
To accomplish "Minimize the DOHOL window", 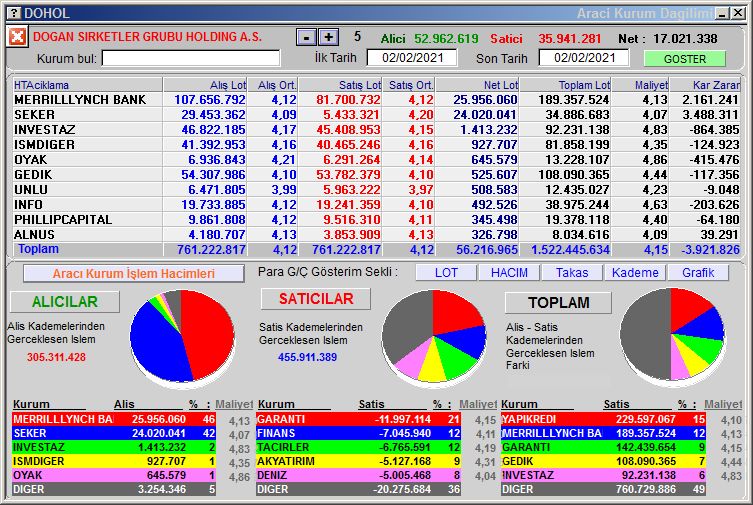I will point(722,13).
